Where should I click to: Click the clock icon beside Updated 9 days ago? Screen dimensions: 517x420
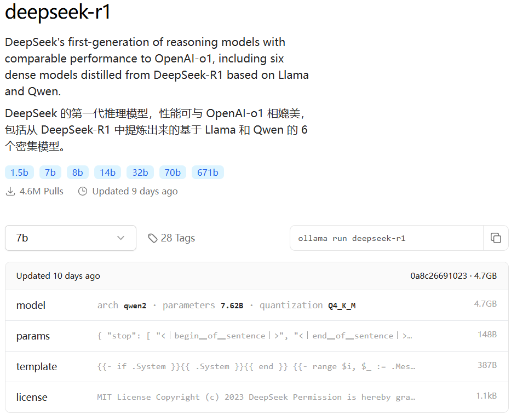coord(83,191)
